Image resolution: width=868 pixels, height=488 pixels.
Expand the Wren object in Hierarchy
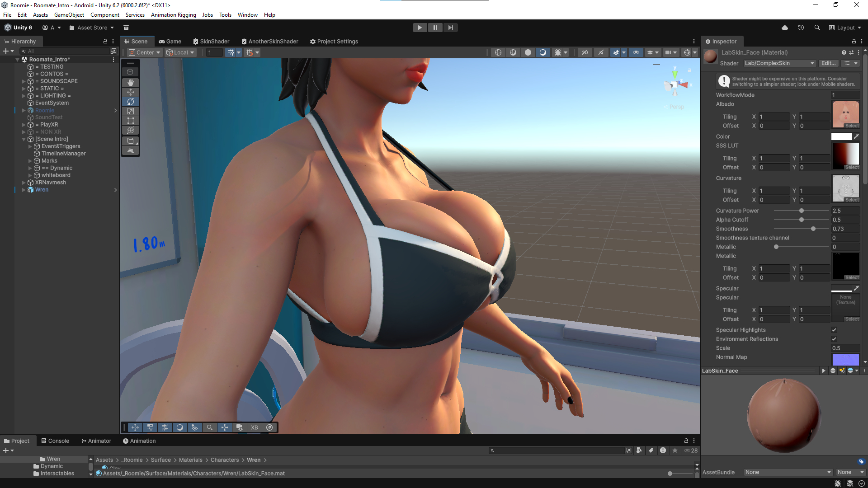click(x=24, y=190)
